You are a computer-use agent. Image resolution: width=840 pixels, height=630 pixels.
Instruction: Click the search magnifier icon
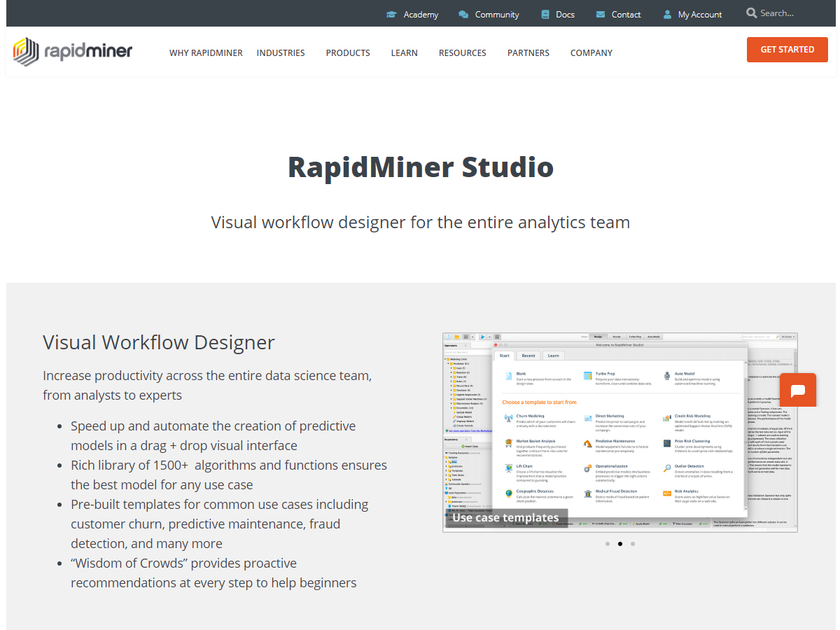(752, 13)
